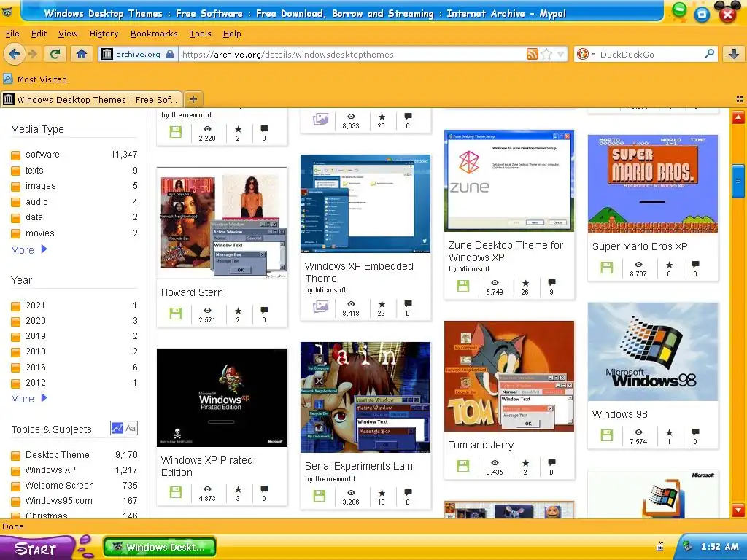Open the Tools menu
The image size is (747, 560).
pyautogui.click(x=200, y=34)
